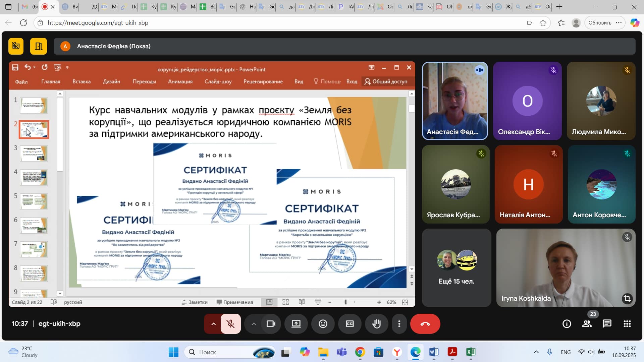Screen dimensions: 644x362
Task: Open meeting details info icon
Action: tap(567, 324)
